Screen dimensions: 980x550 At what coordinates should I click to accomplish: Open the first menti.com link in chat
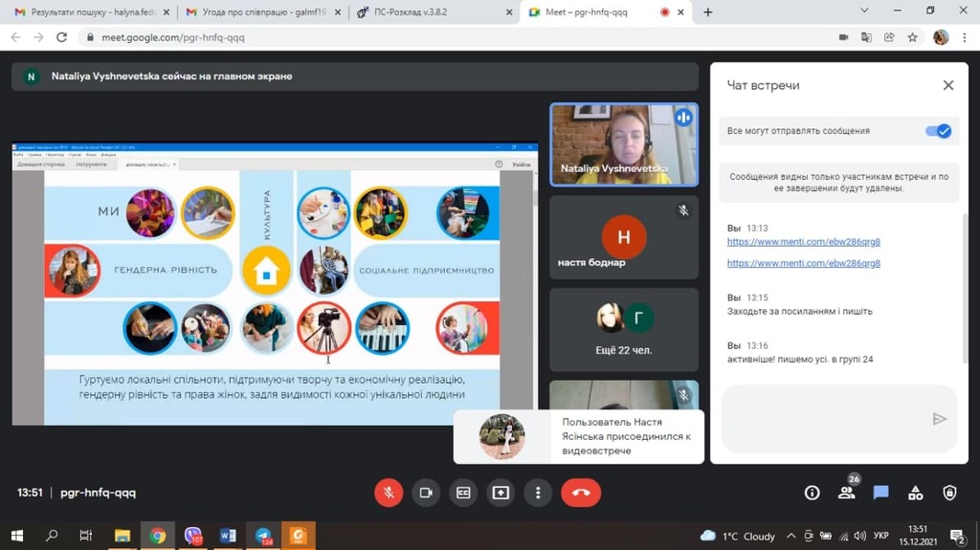(x=803, y=242)
